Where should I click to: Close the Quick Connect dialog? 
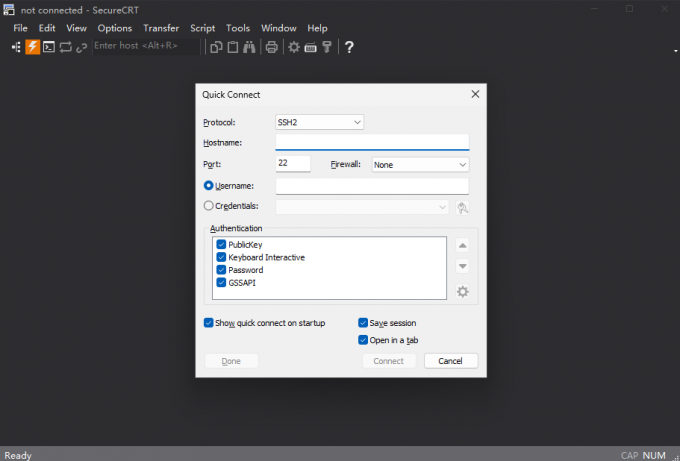coord(475,94)
